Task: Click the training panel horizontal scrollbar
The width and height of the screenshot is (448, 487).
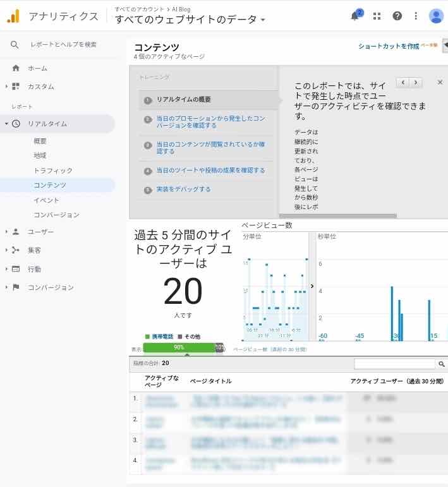Action: coord(337,215)
